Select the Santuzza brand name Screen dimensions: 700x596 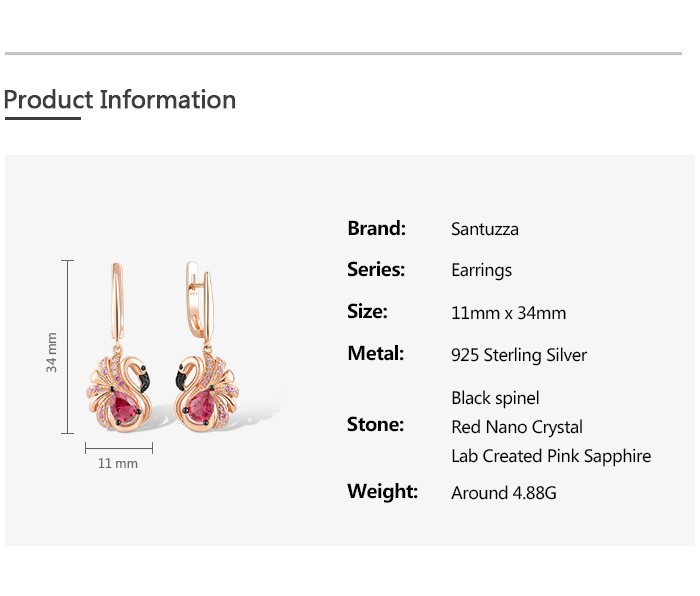485,229
